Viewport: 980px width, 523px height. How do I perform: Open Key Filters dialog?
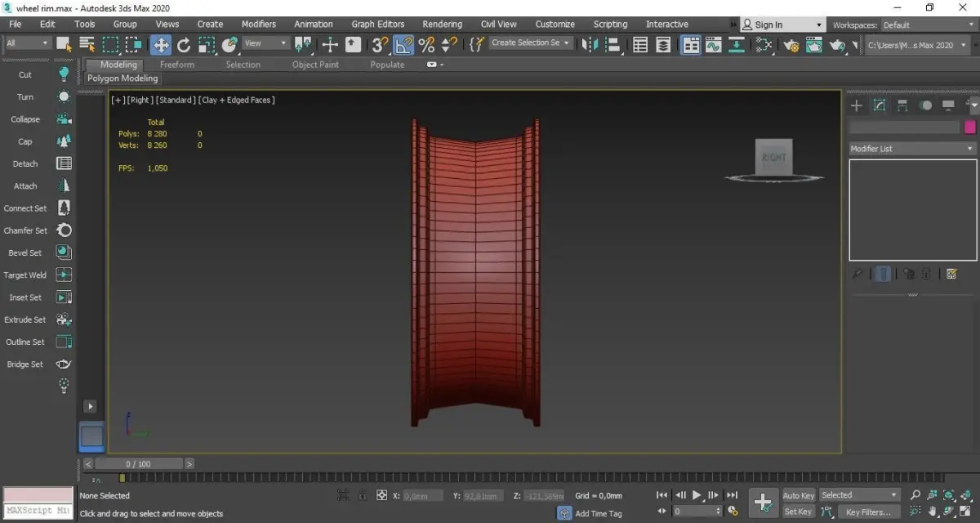868,512
